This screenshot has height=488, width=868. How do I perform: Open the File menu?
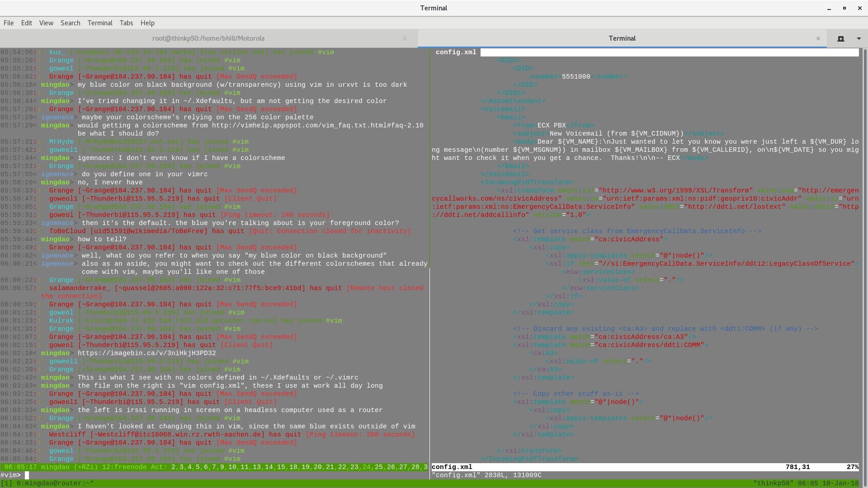coord(9,23)
